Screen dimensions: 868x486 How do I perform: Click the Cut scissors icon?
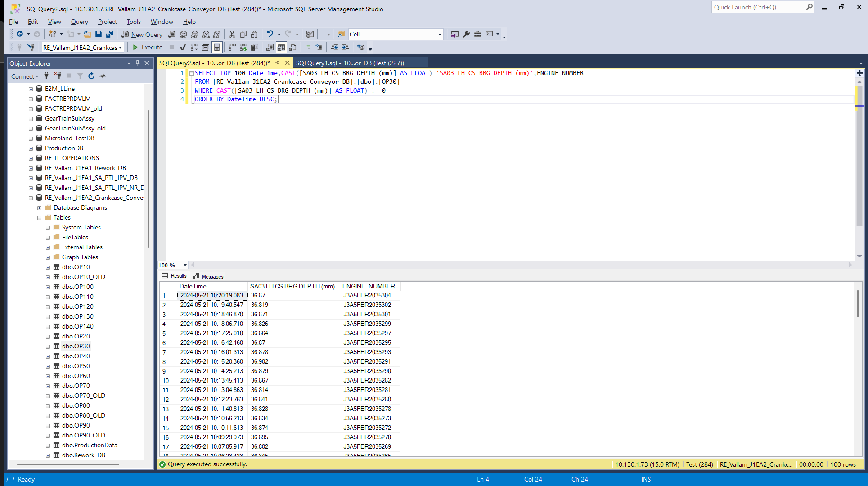[x=232, y=34]
